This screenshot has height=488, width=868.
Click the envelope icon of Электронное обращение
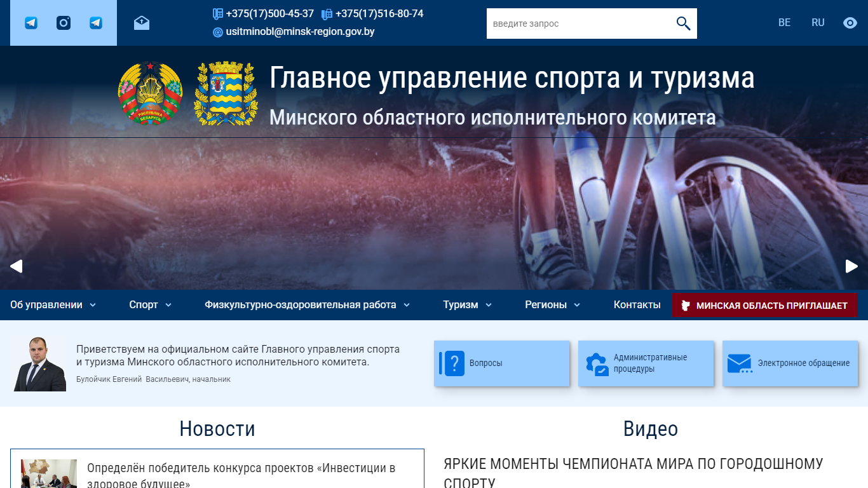pyautogui.click(x=740, y=363)
